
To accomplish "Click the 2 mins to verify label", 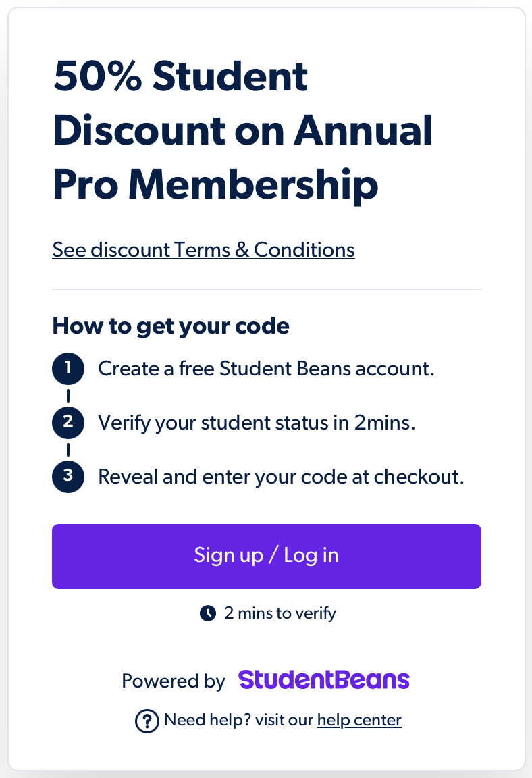I will (280, 613).
